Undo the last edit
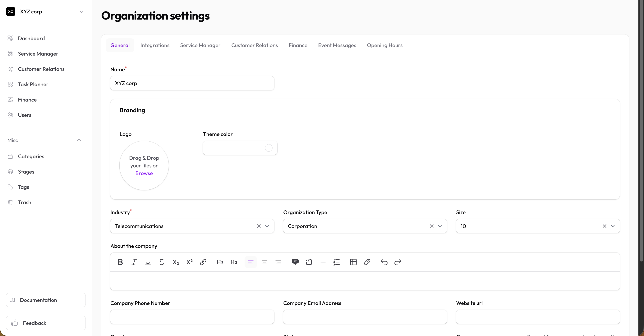Viewport: 644px width, 336px height. 384,262
